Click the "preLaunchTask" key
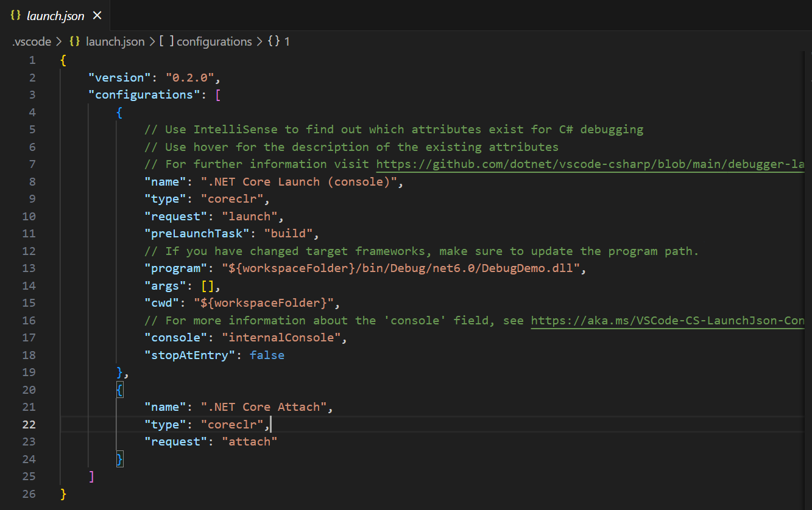812x510 pixels. 197,234
